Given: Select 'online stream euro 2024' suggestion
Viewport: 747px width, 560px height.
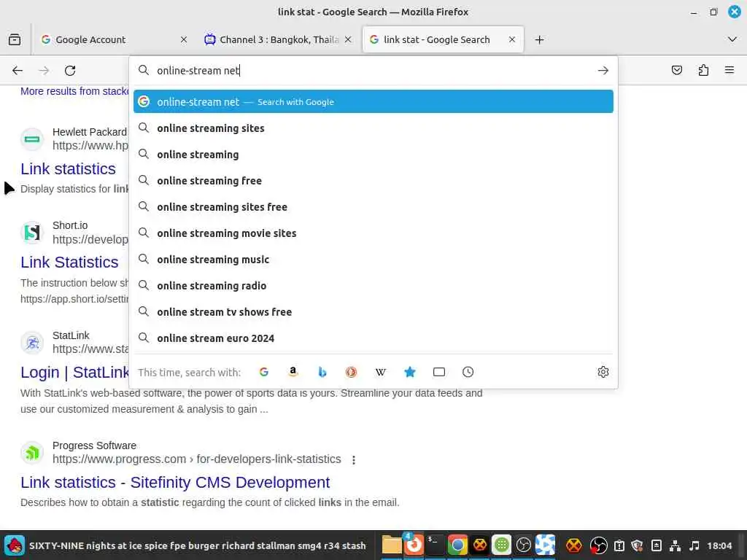Looking at the screenshot, I should click(x=373, y=338).
